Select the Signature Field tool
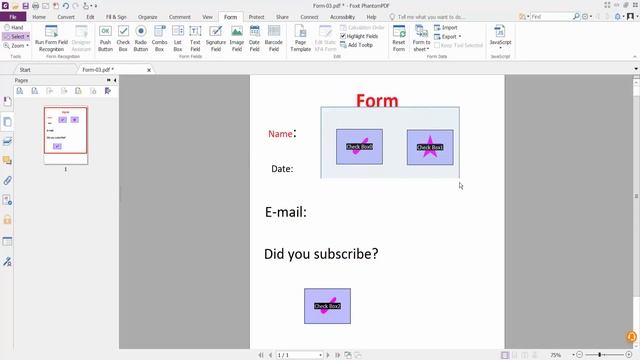640x360 pixels. coord(216,38)
